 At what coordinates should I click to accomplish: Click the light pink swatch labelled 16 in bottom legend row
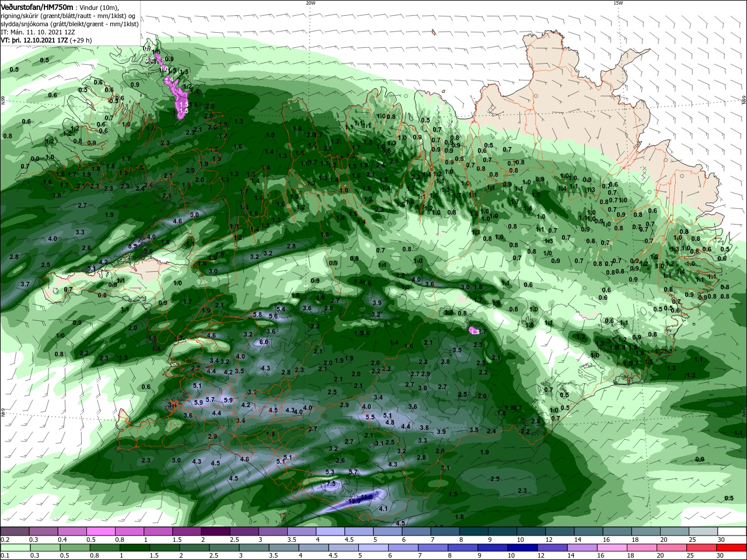(x=611, y=548)
